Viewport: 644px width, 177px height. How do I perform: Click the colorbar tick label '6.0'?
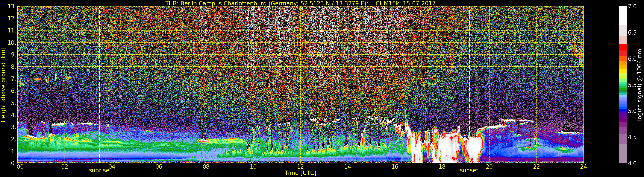tap(632, 59)
